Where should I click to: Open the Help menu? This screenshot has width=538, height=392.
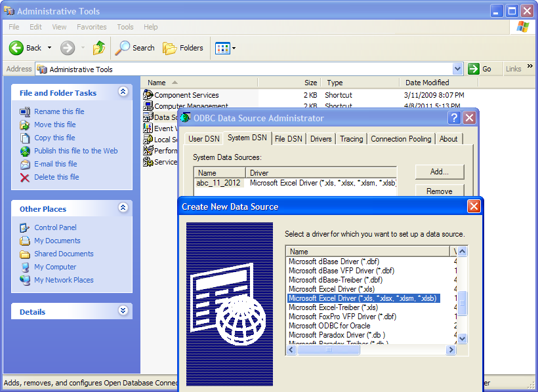pos(151,27)
